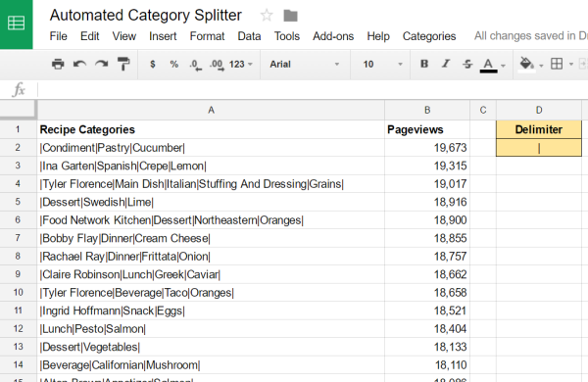Open the File menu
The image size is (588, 382).
coord(58,36)
